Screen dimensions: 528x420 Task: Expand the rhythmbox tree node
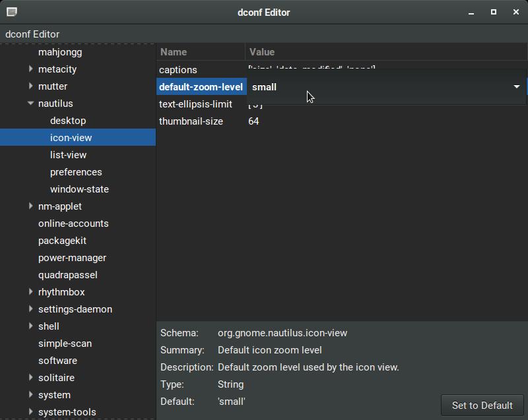pos(31,291)
